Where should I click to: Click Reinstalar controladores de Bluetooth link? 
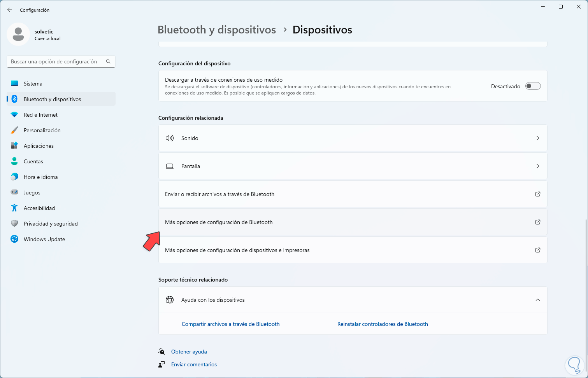point(382,324)
